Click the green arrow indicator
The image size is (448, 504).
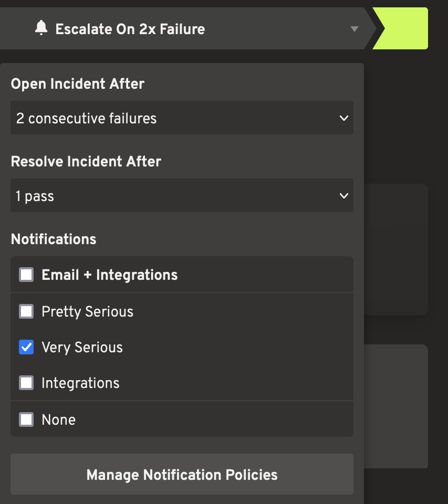tap(402, 28)
